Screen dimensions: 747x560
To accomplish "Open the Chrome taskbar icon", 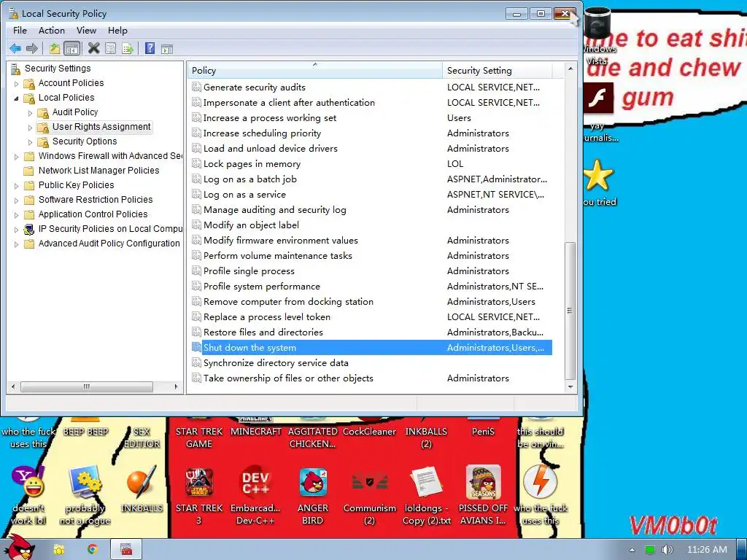I will (93, 550).
